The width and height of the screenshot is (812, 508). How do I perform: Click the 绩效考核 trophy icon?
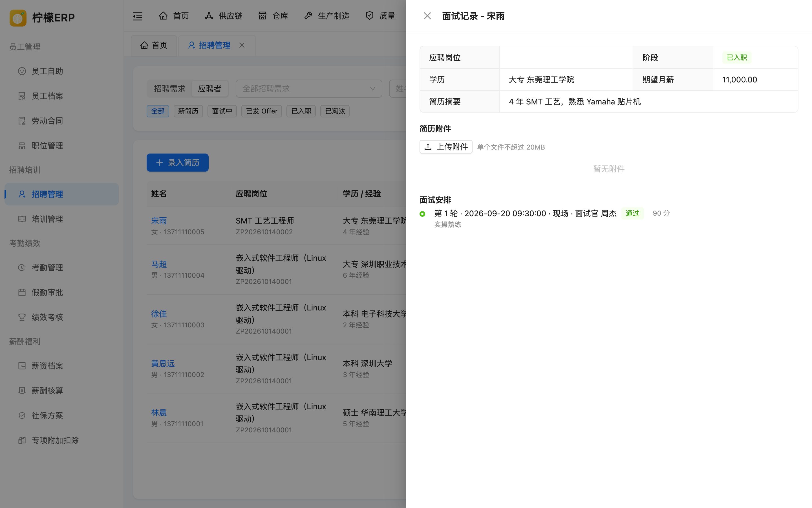point(22,317)
